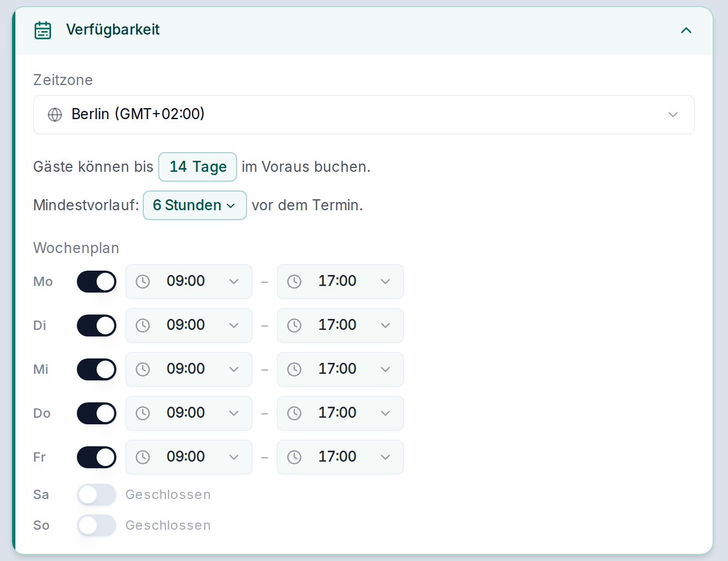Click the clock icon in Mi end time
This screenshot has height=561, width=728.
point(294,369)
